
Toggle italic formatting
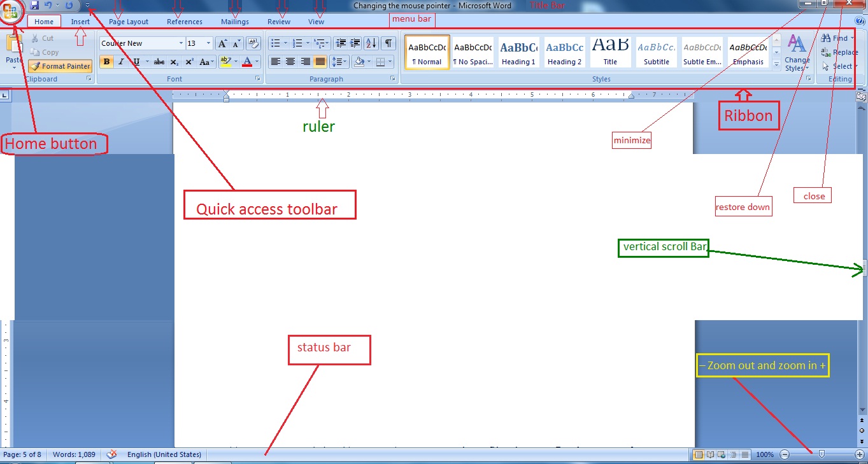120,62
